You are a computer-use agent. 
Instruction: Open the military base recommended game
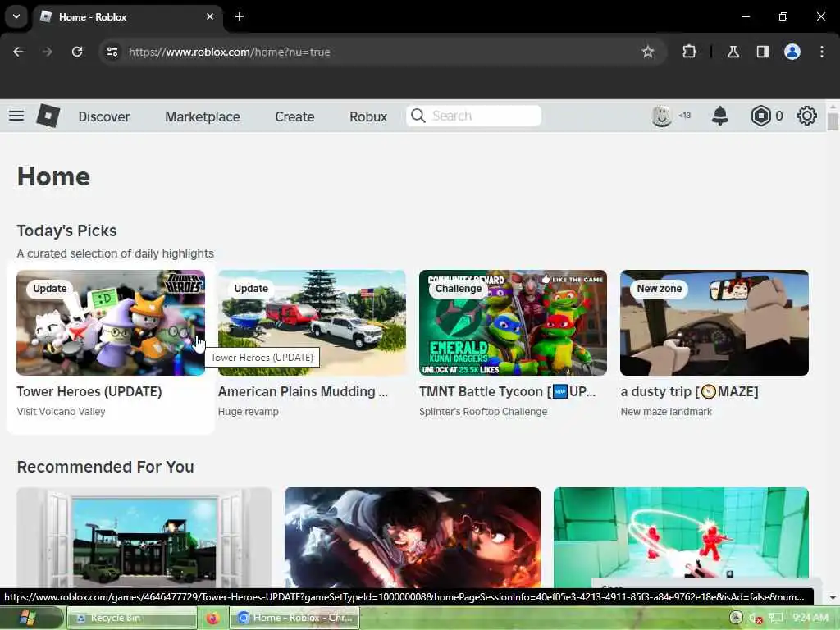coord(144,537)
